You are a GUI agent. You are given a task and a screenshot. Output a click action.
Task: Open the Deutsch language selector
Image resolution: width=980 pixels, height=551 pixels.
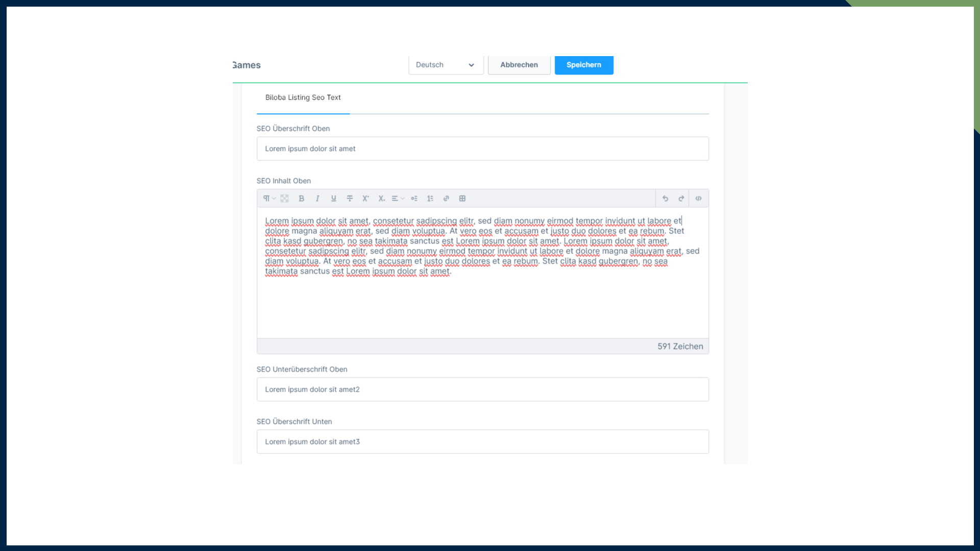(x=445, y=65)
